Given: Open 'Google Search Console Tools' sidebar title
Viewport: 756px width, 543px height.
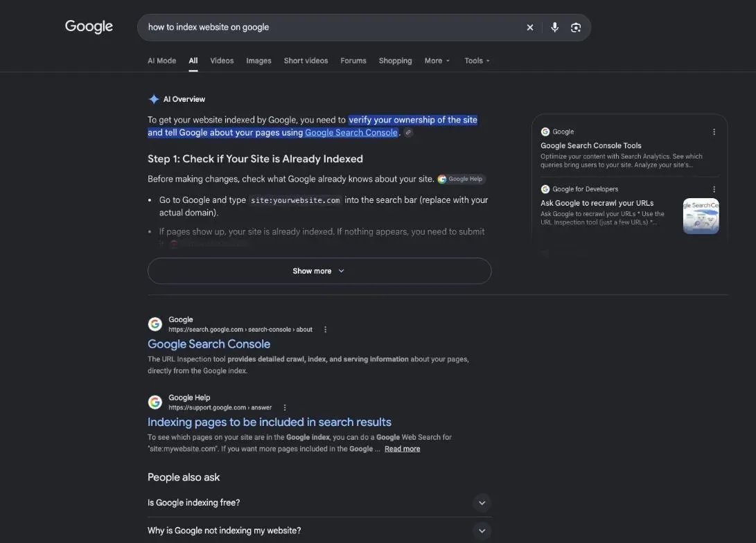Looking at the screenshot, I should [x=591, y=145].
